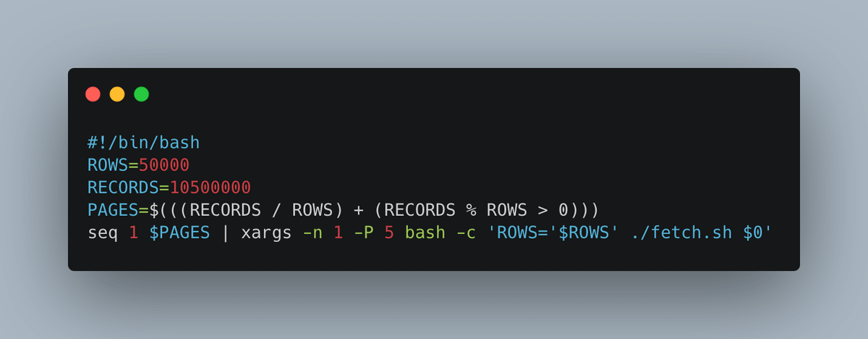Click the red close dot
The image size is (868, 339).
tap(93, 94)
